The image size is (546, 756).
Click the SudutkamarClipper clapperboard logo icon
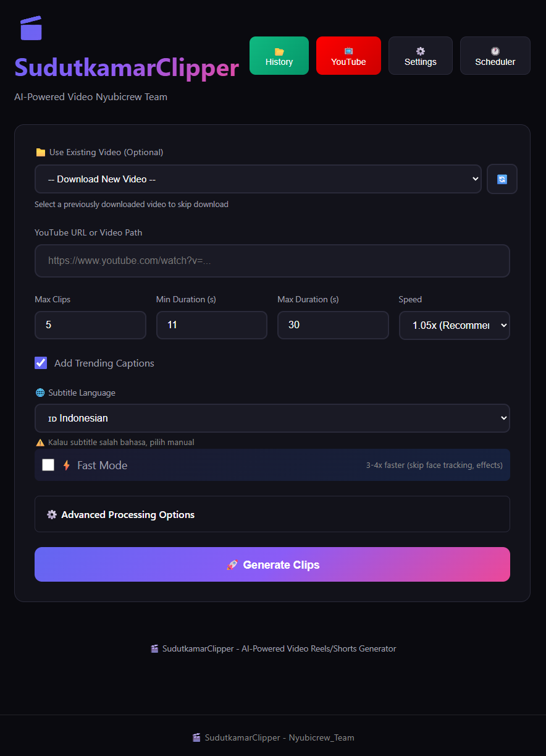click(x=31, y=27)
